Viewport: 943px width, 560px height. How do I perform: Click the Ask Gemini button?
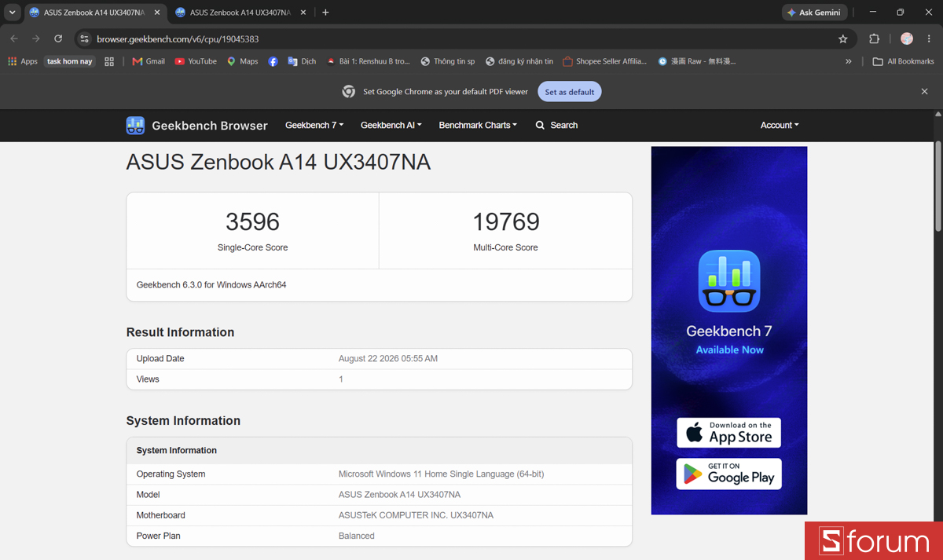coord(814,13)
